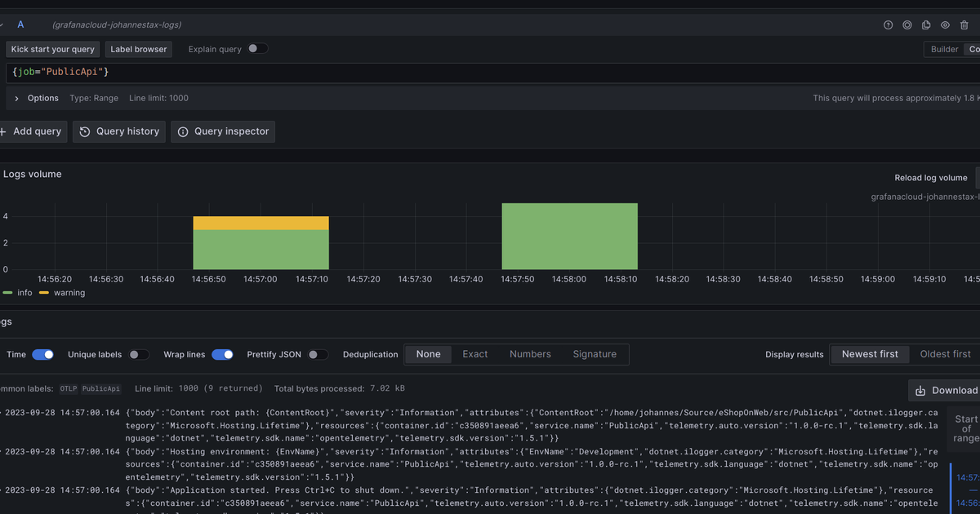Choose None deduplication option
Viewport: 980px width, 514px height.
(428, 354)
